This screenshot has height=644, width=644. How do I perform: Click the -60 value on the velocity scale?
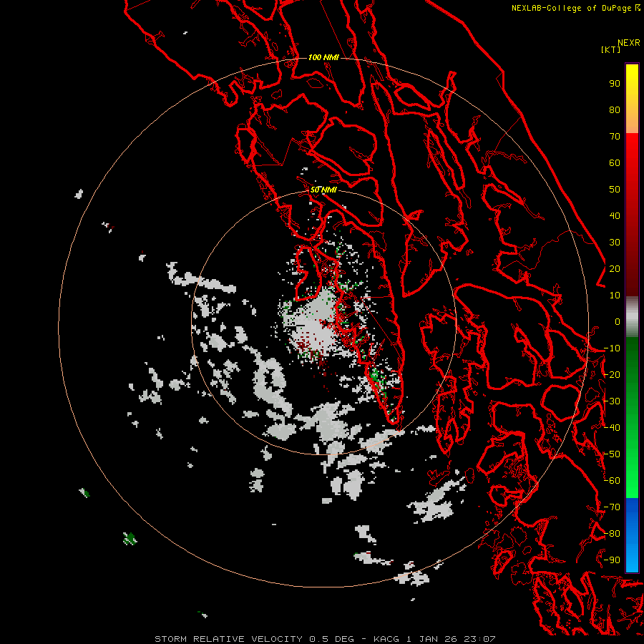(x=612, y=481)
